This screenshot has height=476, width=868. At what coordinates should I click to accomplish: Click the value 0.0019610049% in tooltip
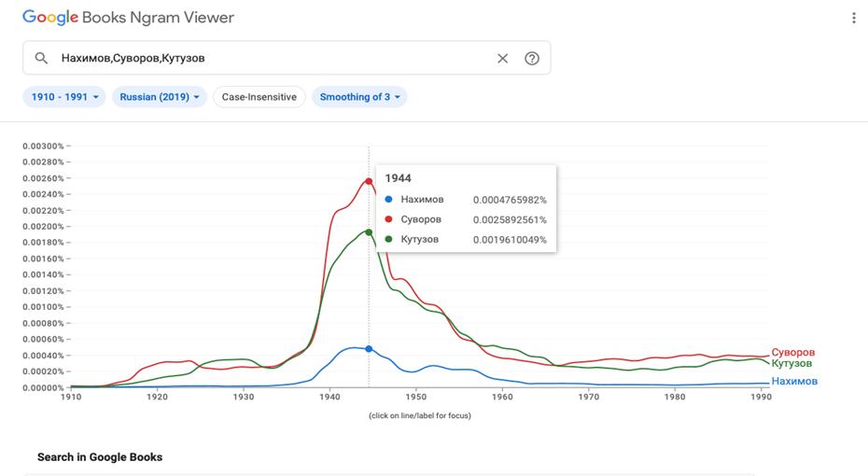(x=510, y=240)
